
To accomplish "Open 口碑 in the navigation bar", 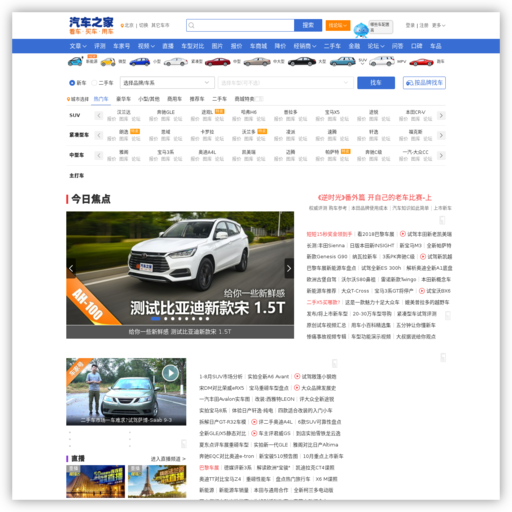I will [x=416, y=46].
